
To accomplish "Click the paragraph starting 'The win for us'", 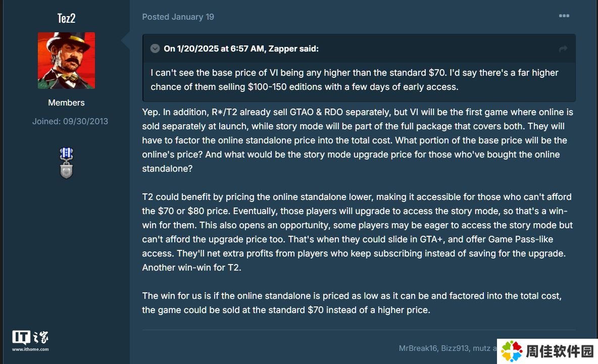I will pos(352,302).
